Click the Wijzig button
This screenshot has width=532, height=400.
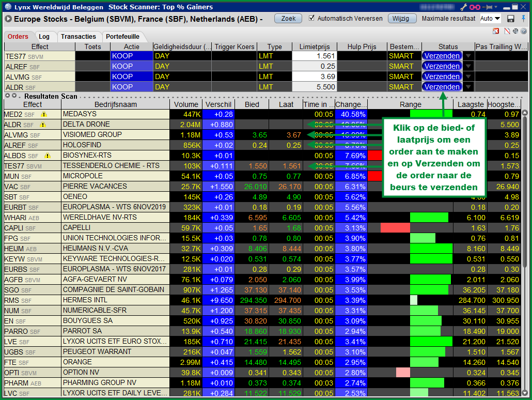pyautogui.click(x=402, y=18)
